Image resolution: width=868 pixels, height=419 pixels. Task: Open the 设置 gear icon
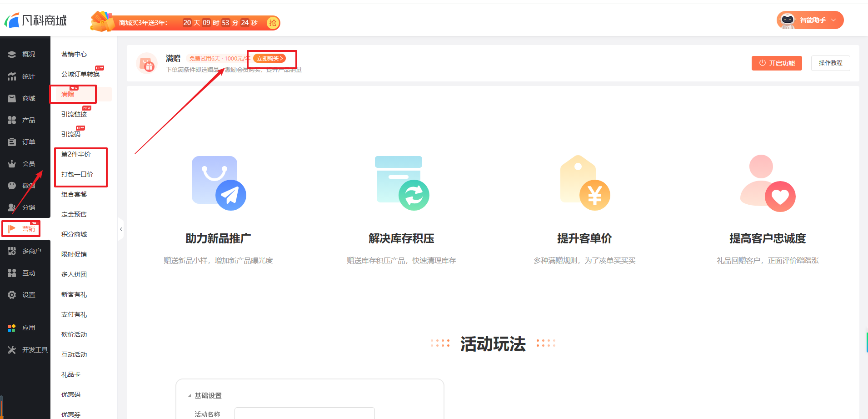tap(12, 295)
